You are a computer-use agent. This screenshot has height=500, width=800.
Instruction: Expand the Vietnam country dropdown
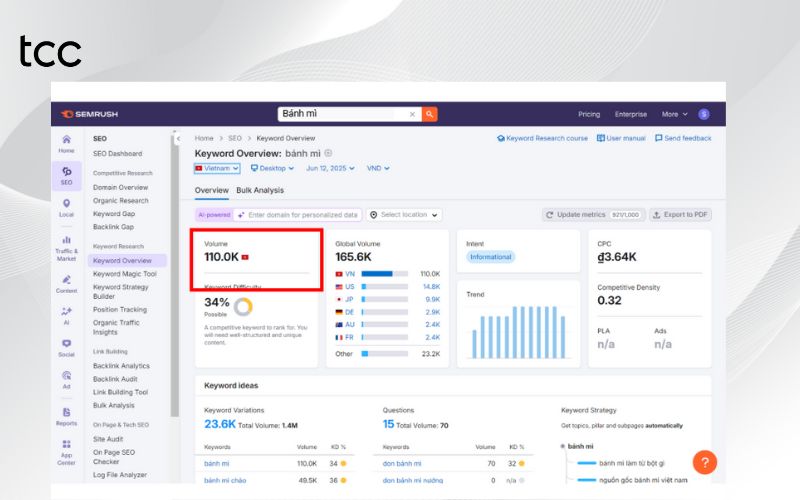coord(217,168)
